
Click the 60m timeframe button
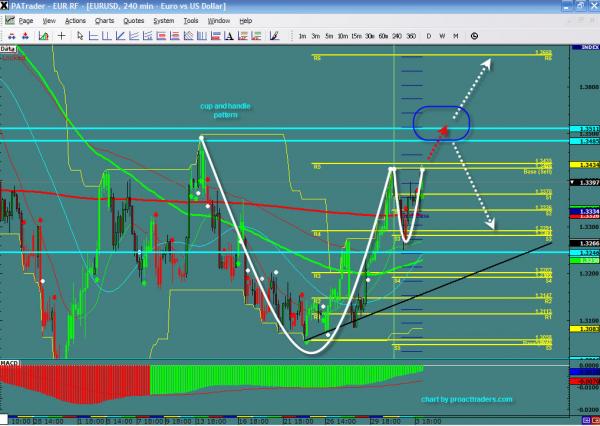382,36
